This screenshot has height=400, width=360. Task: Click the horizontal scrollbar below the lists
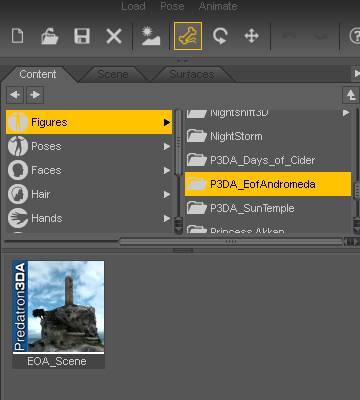click(x=231, y=242)
